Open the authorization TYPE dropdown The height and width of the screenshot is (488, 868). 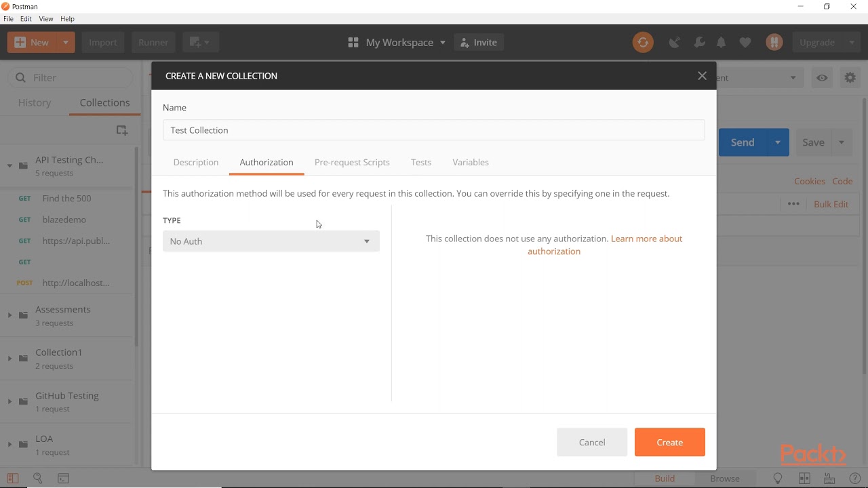click(271, 241)
